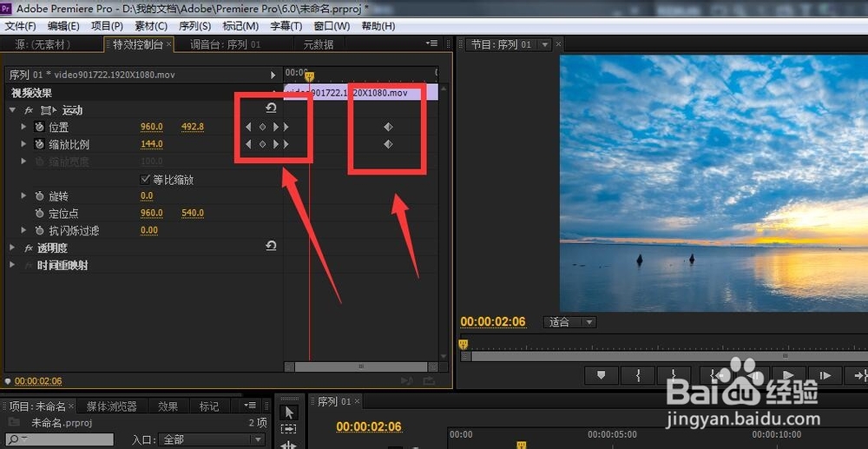Go to previous keyframe on 缩放比例 row

[248, 144]
